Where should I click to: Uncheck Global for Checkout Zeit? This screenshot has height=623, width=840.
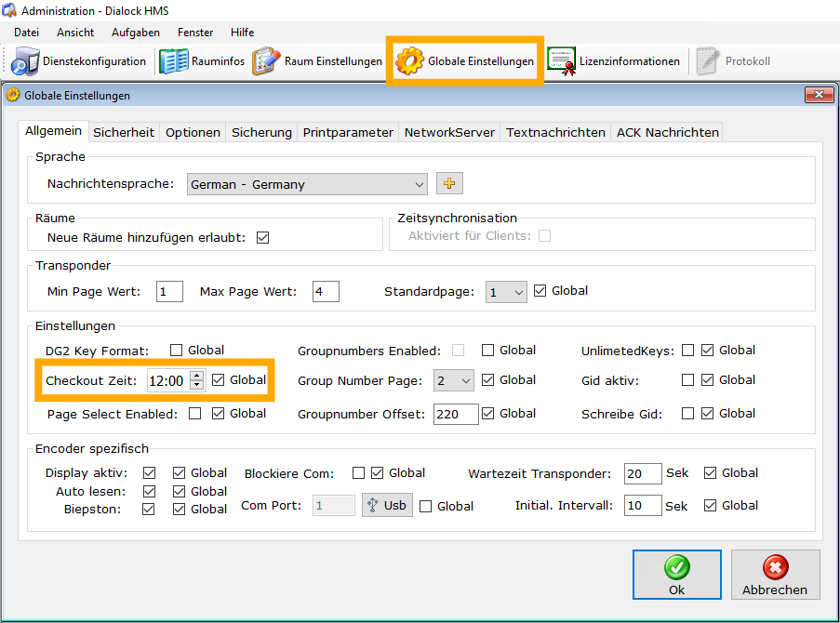pyautogui.click(x=219, y=379)
